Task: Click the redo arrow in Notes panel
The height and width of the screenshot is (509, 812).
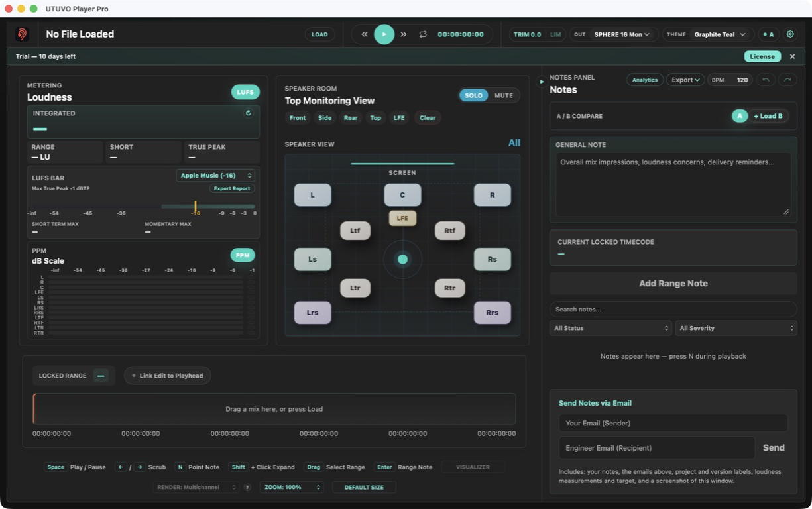Action: (787, 80)
